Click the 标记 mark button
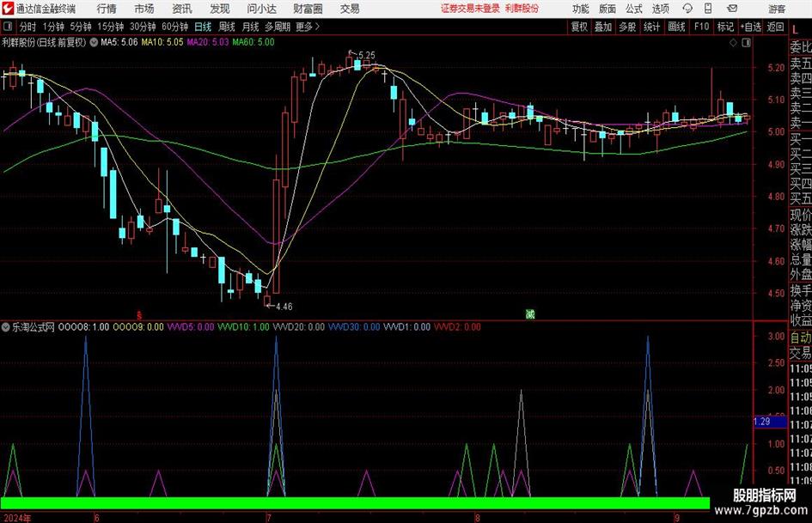812x523 pixels. point(725,27)
